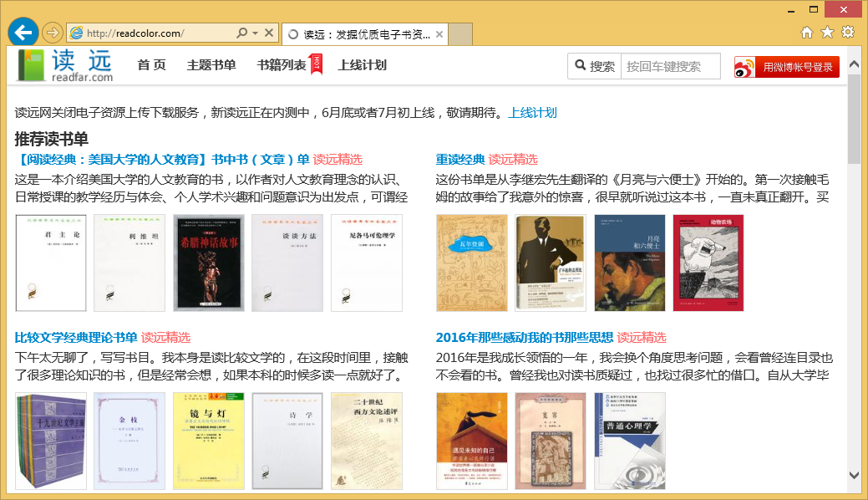
Task: Open the 宽容 book cover
Action: [x=551, y=441]
